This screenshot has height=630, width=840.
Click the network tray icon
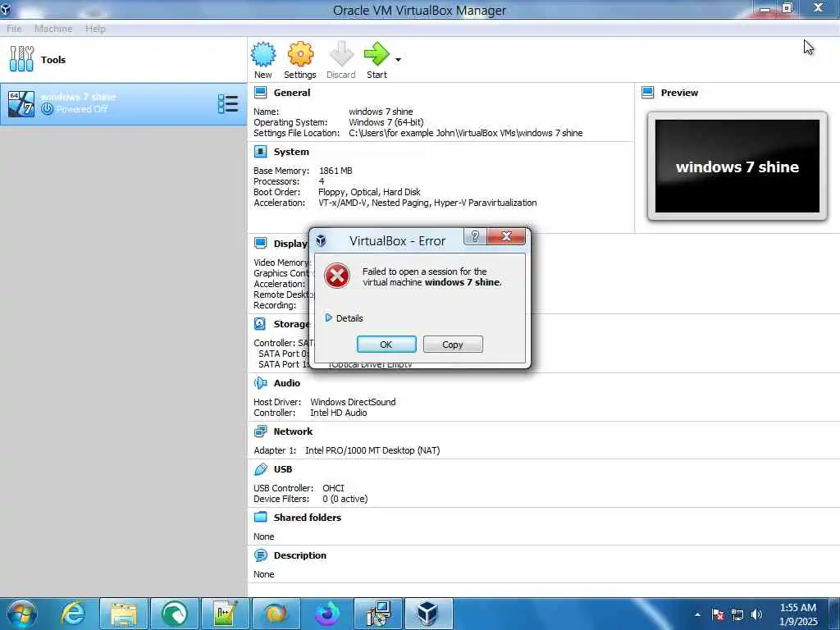coord(737,614)
